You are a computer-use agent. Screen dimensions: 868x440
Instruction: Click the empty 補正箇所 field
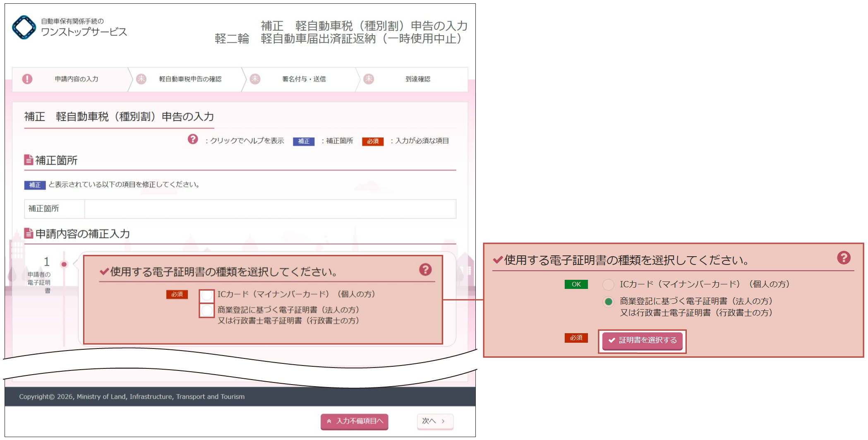[270, 209]
